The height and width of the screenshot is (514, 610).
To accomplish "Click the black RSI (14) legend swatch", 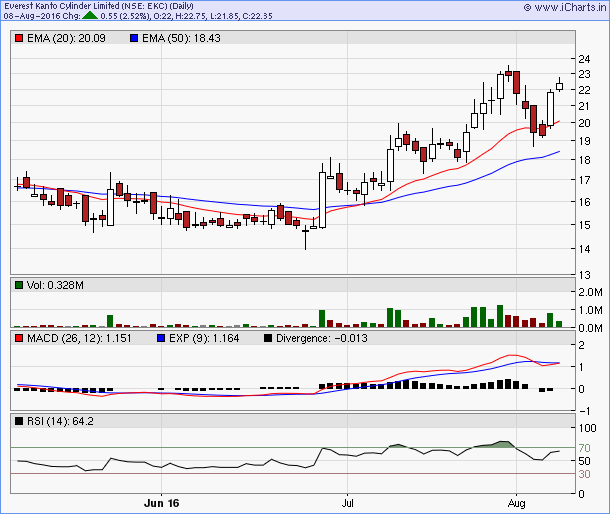I will 19,421.
